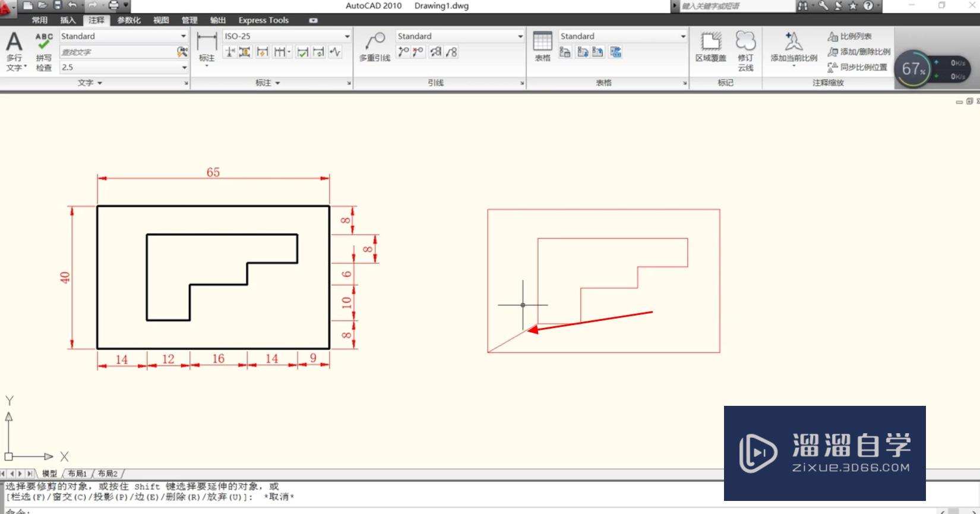The width and height of the screenshot is (980, 514).
Task: Click the upload to source icon
Action: coord(598,52)
